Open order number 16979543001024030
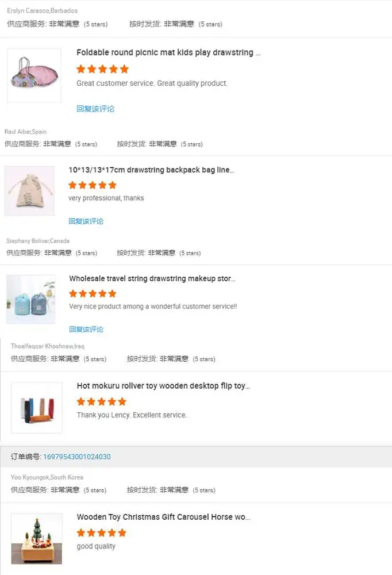This screenshot has width=392, height=575. [x=77, y=457]
